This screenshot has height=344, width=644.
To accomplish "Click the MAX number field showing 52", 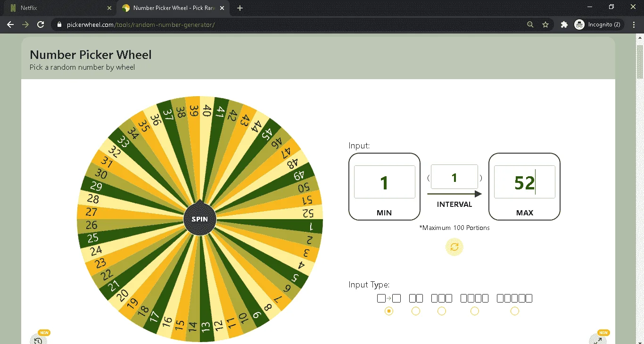I will tap(524, 182).
